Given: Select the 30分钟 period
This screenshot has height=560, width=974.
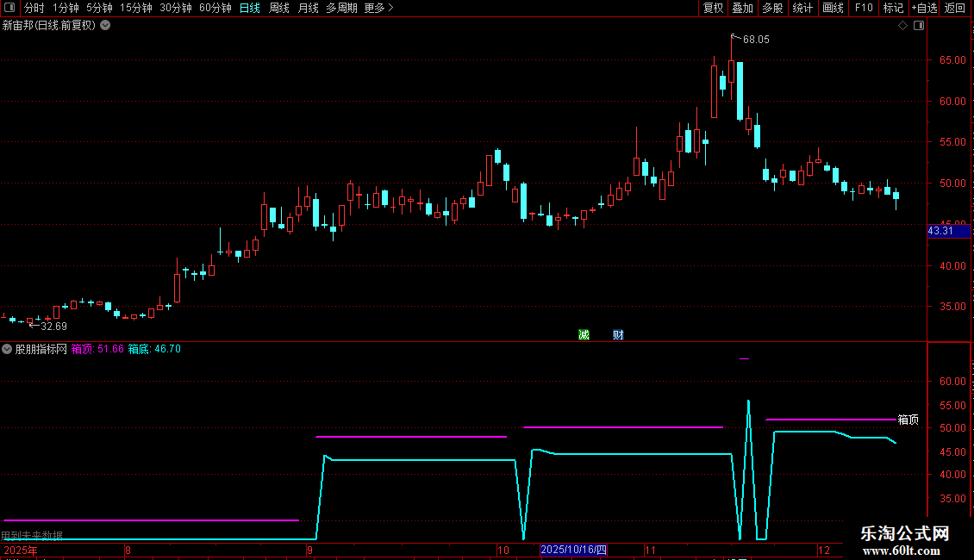Looking at the screenshot, I should (x=175, y=8).
